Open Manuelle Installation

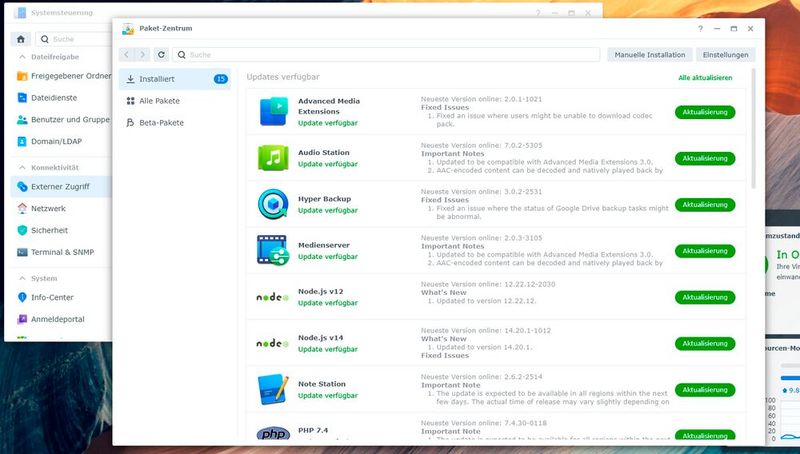coord(649,55)
